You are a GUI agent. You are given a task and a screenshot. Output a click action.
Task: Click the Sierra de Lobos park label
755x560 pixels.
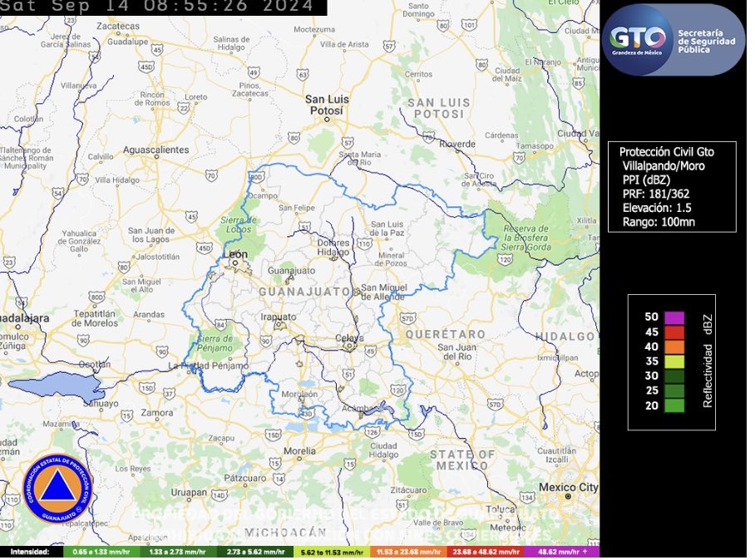click(x=239, y=224)
